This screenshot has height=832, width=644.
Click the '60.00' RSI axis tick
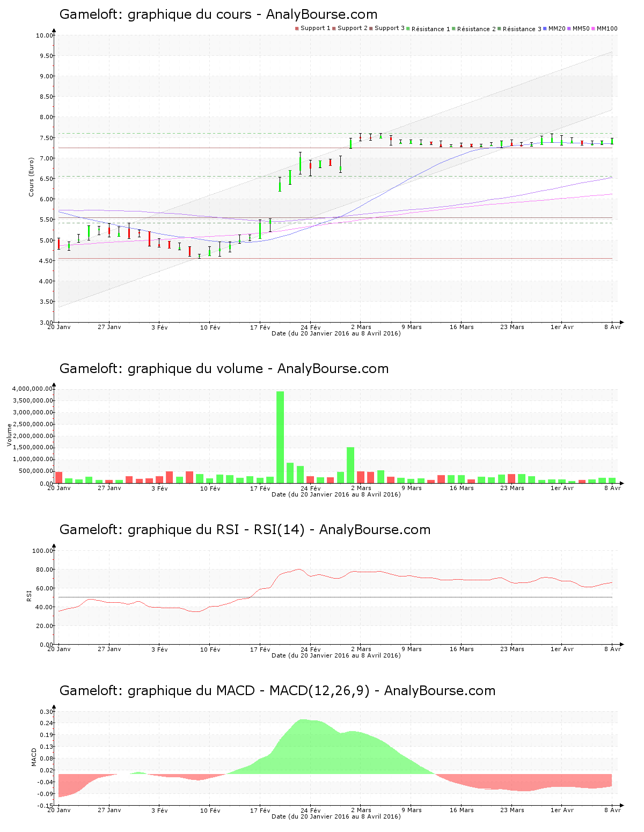pyautogui.click(x=45, y=588)
